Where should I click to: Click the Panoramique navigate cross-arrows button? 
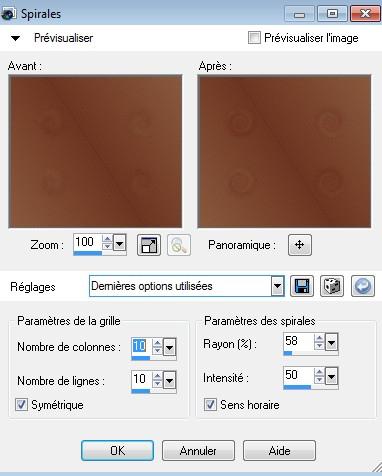point(300,245)
